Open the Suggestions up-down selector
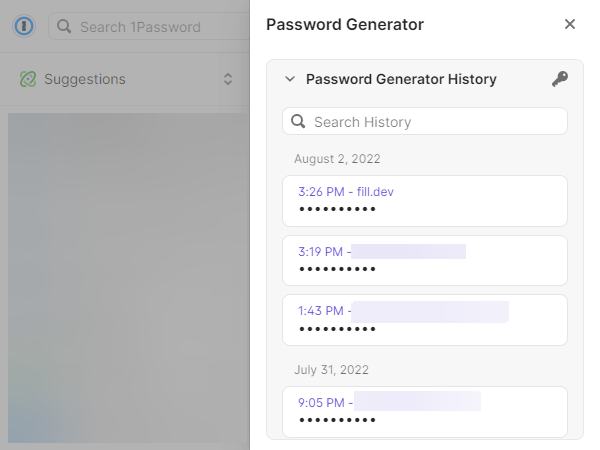Screen dimensions: 600x450 (228, 79)
